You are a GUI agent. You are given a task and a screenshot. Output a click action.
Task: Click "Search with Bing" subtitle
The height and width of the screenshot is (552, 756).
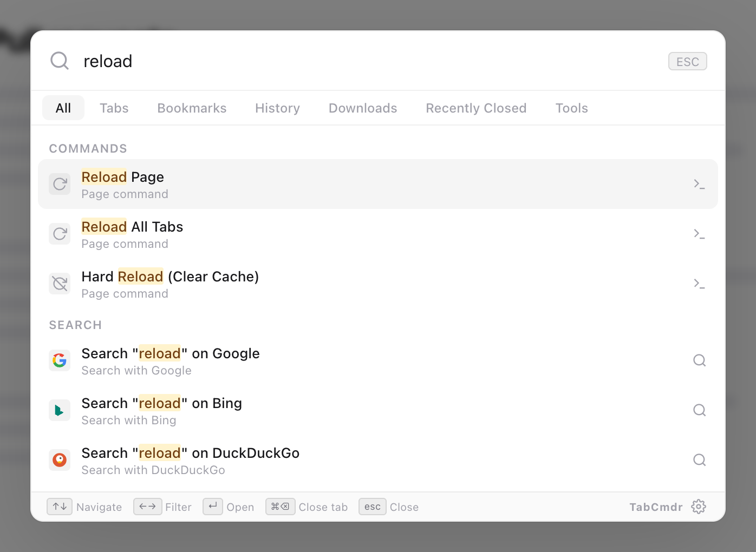pyautogui.click(x=129, y=420)
